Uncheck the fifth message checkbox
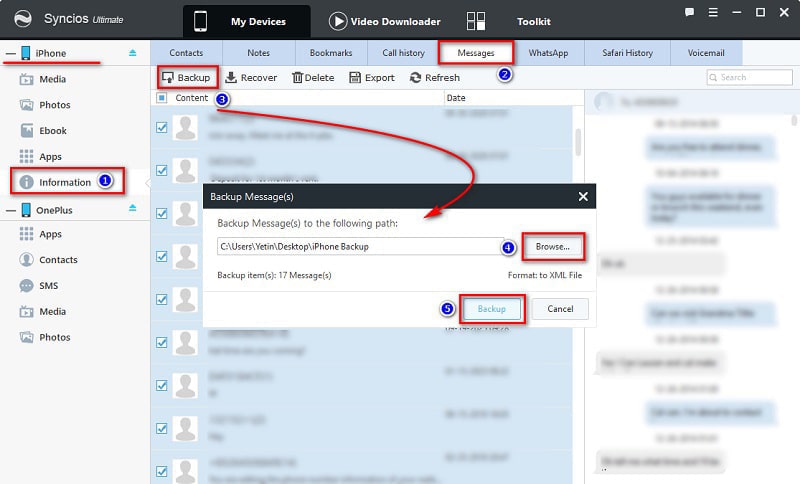800x484 pixels. click(162, 299)
